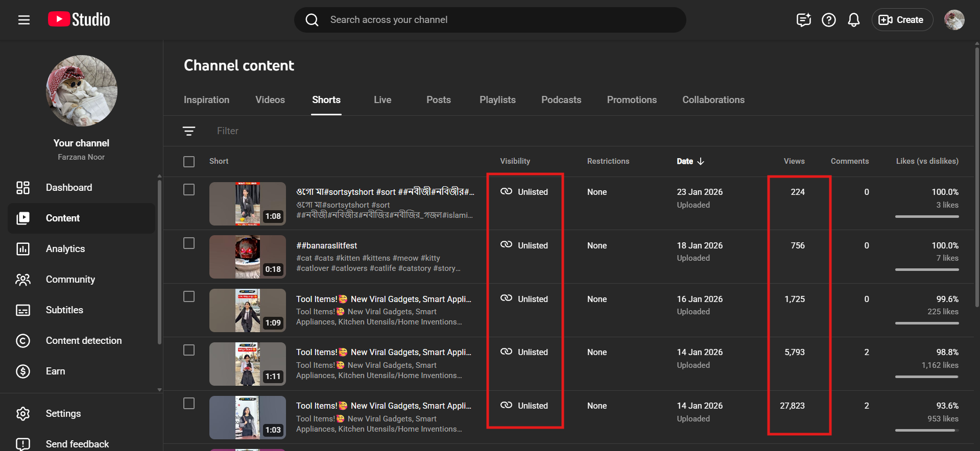Click the YouTube Studio logo
Image resolution: width=980 pixels, height=451 pixels.
click(x=79, y=19)
